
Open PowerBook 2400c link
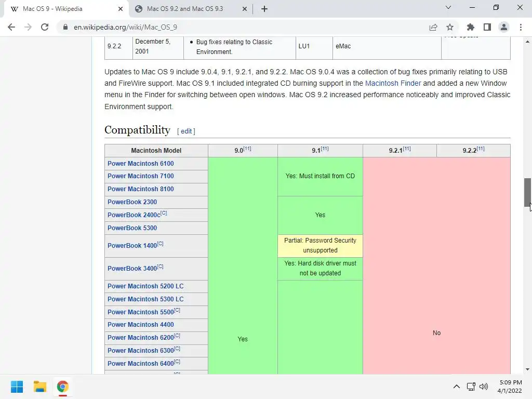click(134, 215)
